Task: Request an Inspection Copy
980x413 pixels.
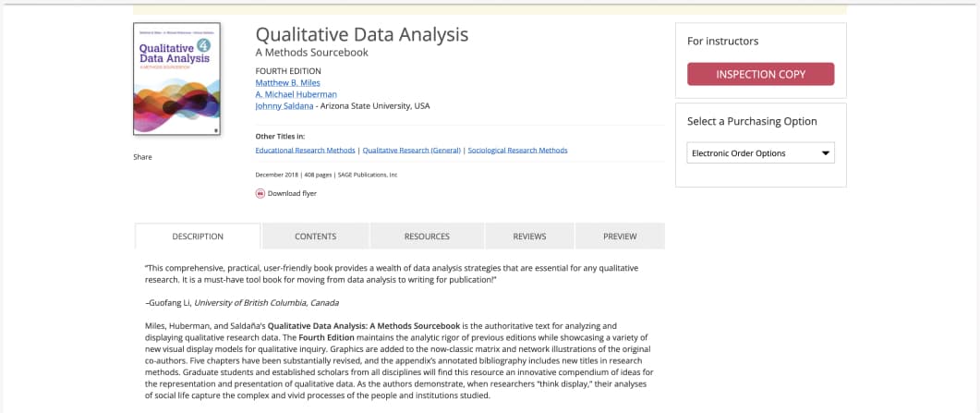Action: [x=760, y=74]
